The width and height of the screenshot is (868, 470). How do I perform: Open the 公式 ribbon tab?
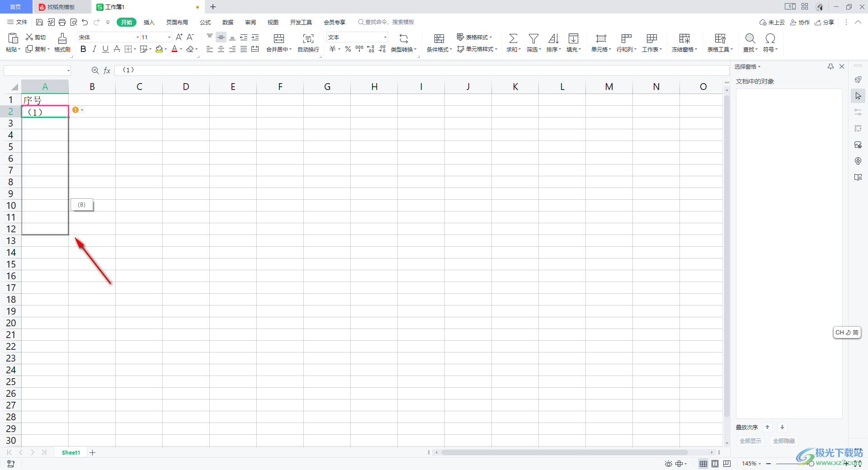(205, 22)
